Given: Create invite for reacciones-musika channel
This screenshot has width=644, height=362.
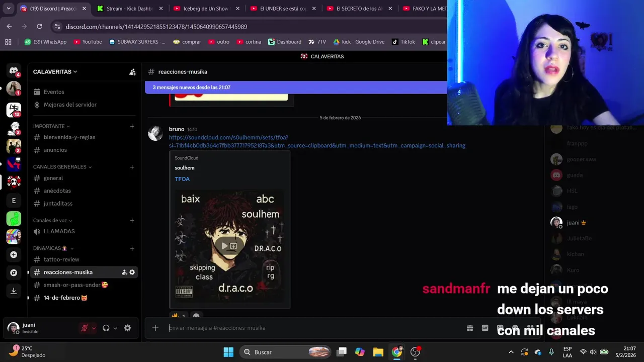Looking at the screenshot, I should coord(124,272).
